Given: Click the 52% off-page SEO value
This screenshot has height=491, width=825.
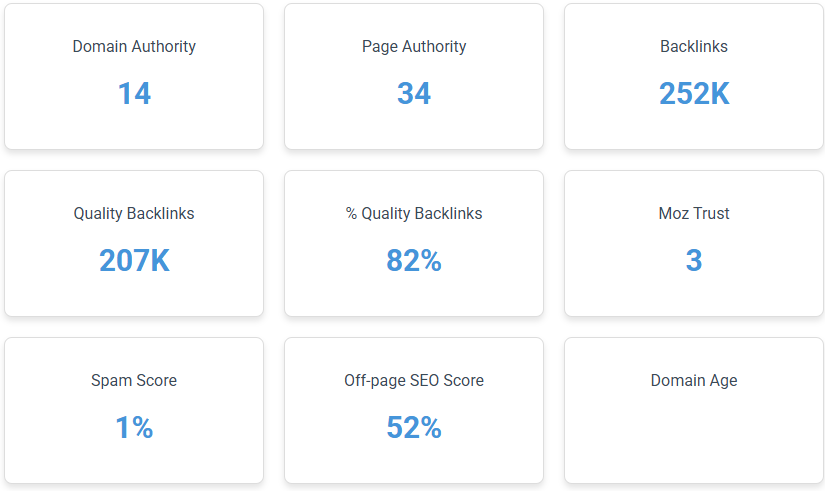Looking at the screenshot, I should 414,427.
